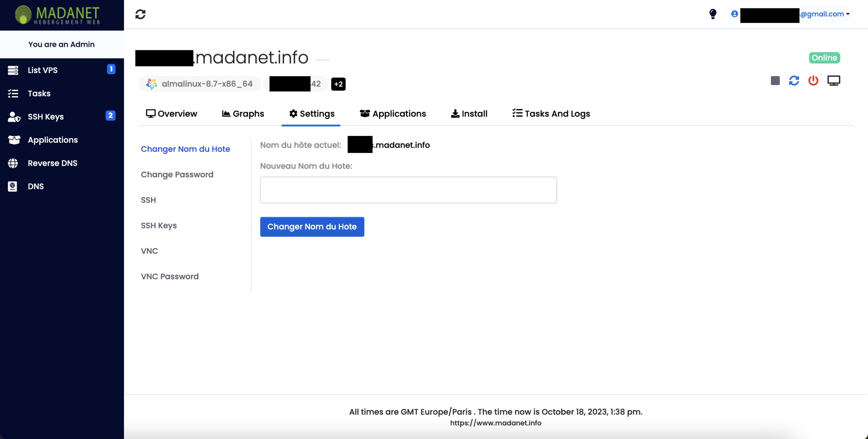The image size is (868, 439).
Task: Open DNS in sidebar
Action: coord(62,186)
